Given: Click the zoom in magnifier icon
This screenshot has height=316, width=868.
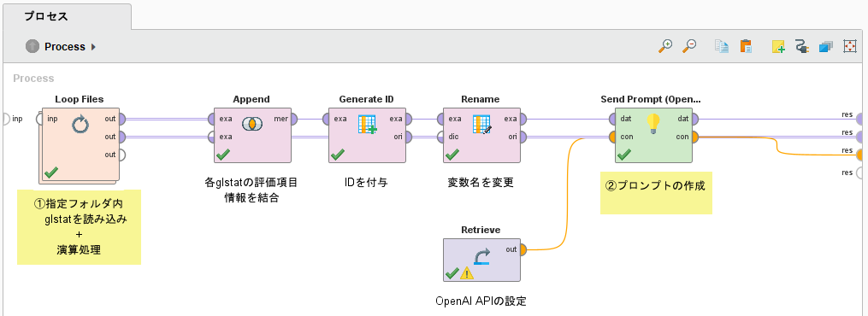Looking at the screenshot, I should (x=664, y=46).
